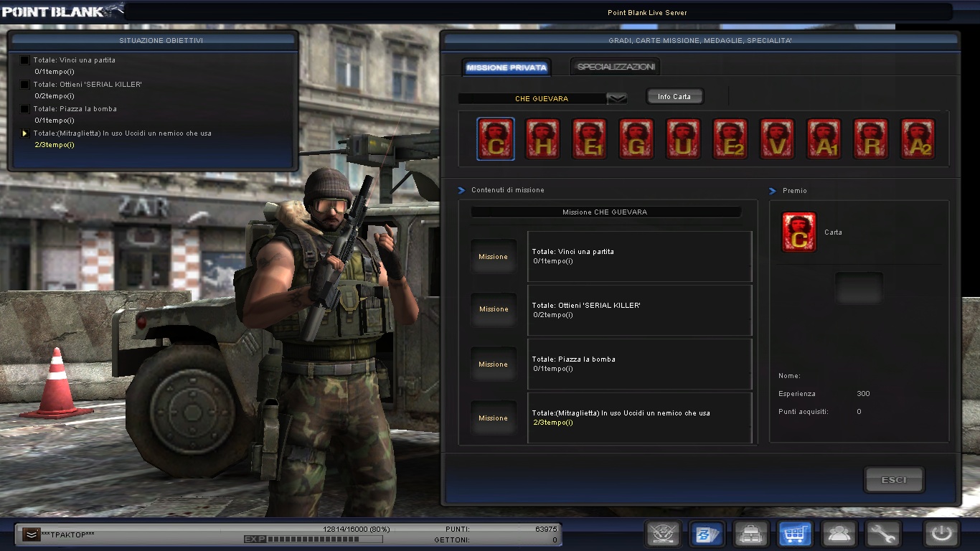Click the POINT BLANK logo

62,11
